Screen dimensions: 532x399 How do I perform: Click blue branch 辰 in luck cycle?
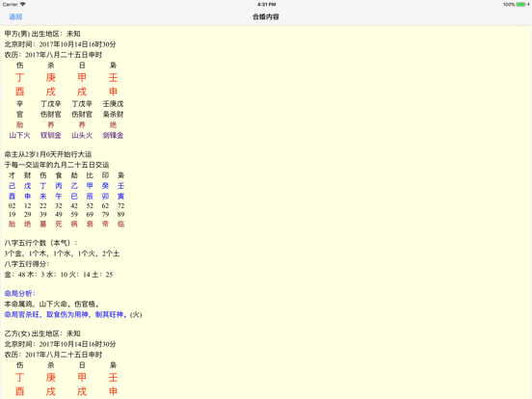pyautogui.click(x=90, y=196)
